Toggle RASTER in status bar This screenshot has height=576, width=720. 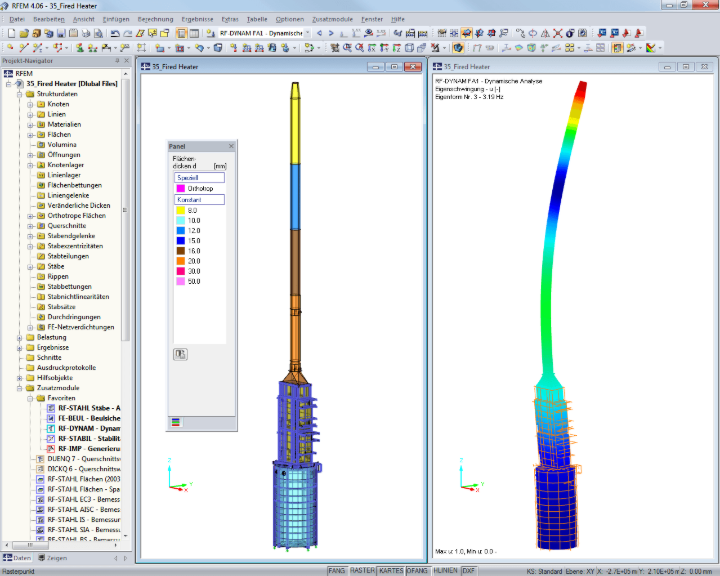point(362,570)
